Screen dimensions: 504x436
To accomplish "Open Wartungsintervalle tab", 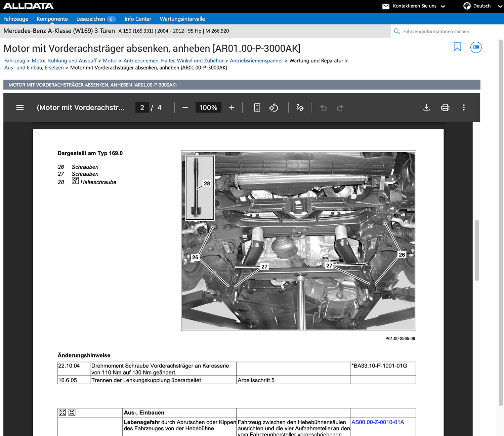I will [x=182, y=19].
